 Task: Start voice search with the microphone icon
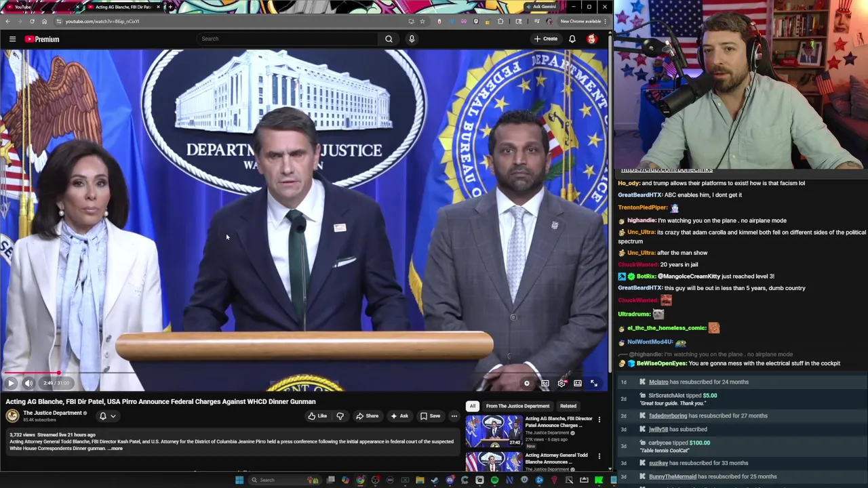point(412,39)
